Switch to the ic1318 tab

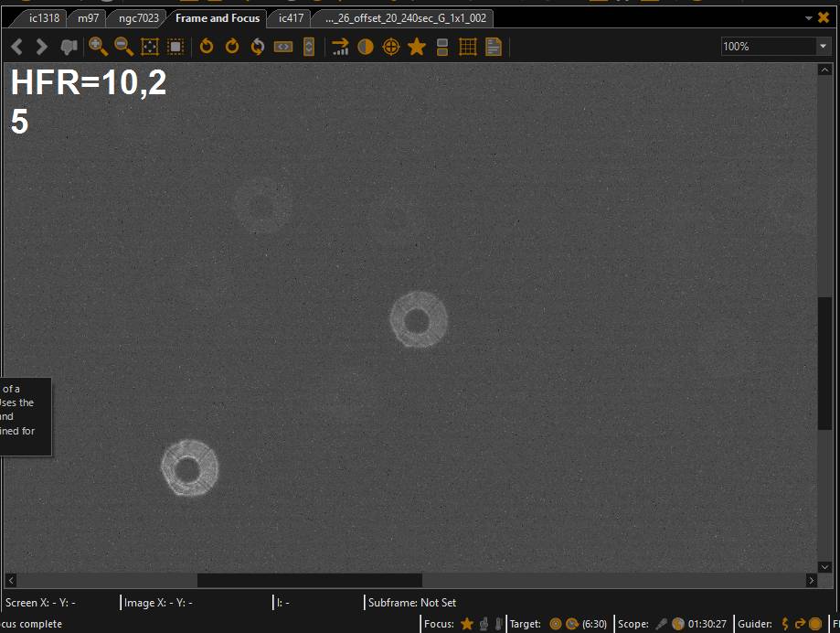44,18
